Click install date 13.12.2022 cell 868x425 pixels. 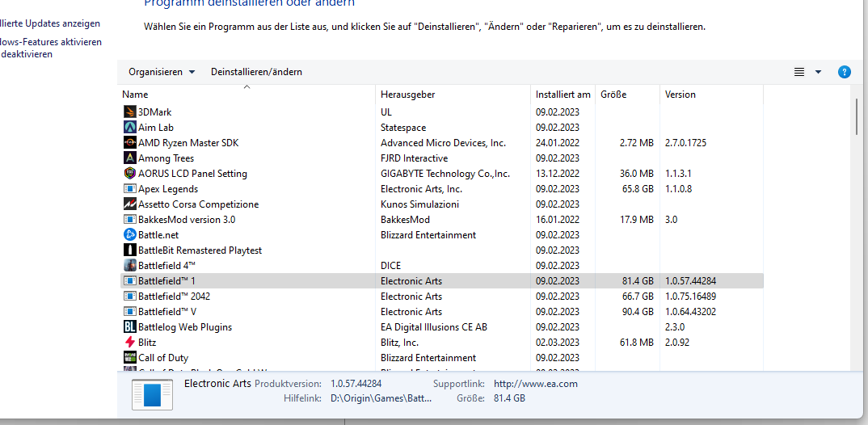tap(558, 174)
